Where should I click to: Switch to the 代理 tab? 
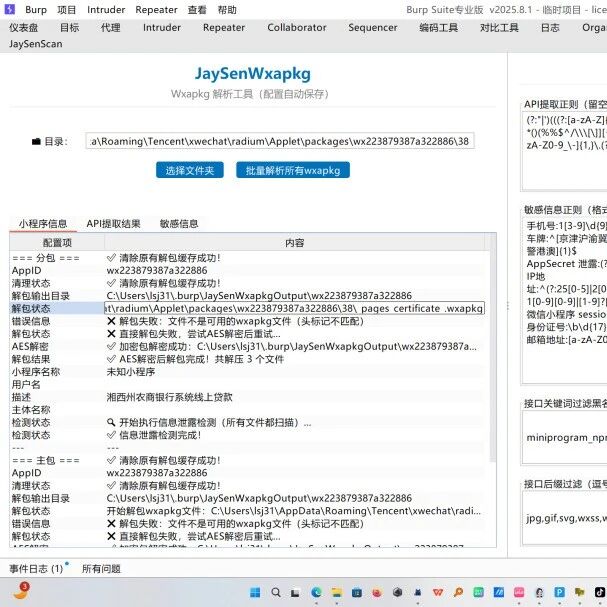(110, 27)
